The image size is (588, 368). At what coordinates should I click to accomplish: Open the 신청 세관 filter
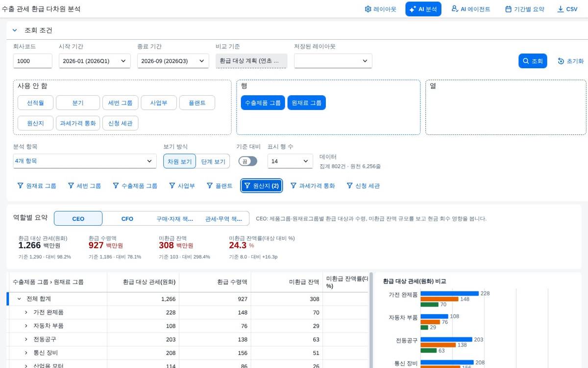(x=363, y=186)
